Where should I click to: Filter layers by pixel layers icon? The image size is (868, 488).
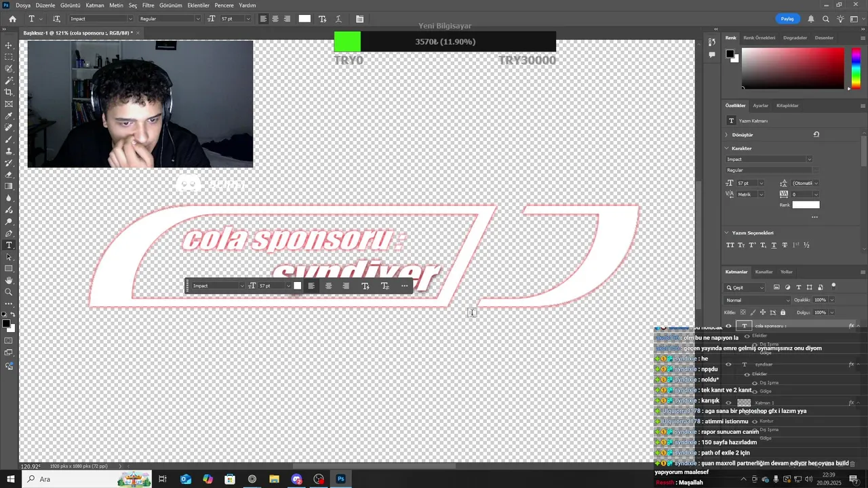click(x=776, y=287)
